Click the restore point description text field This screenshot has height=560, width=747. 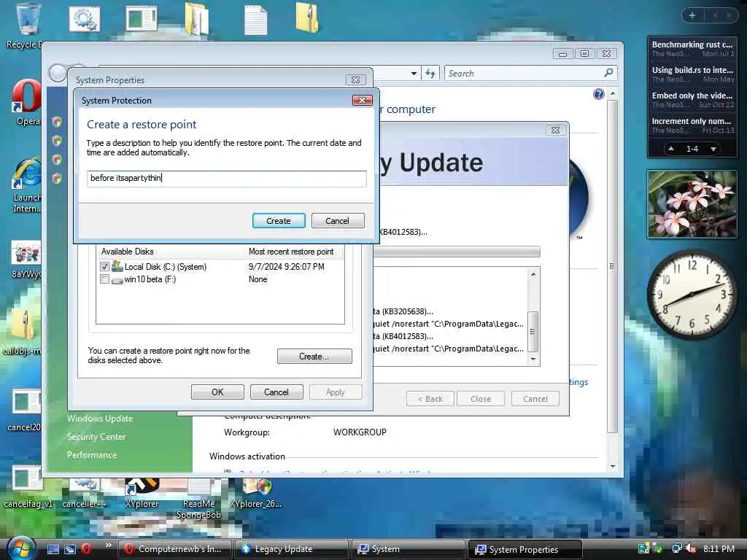pos(227,178)
